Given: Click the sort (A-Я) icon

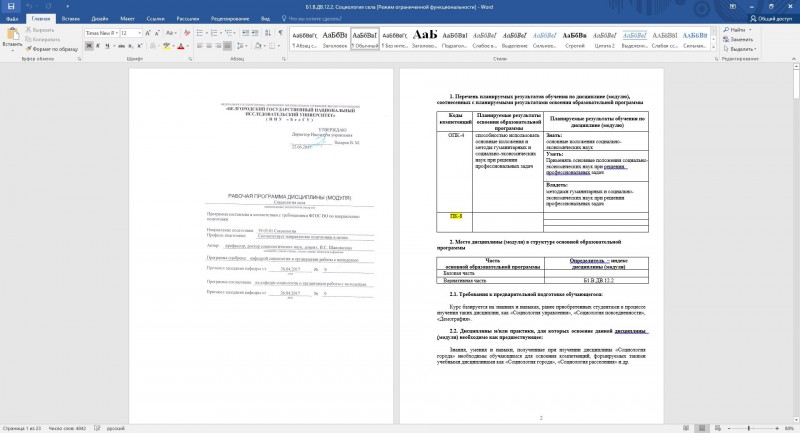Looking at the screenshot, I should coord(268,33).
